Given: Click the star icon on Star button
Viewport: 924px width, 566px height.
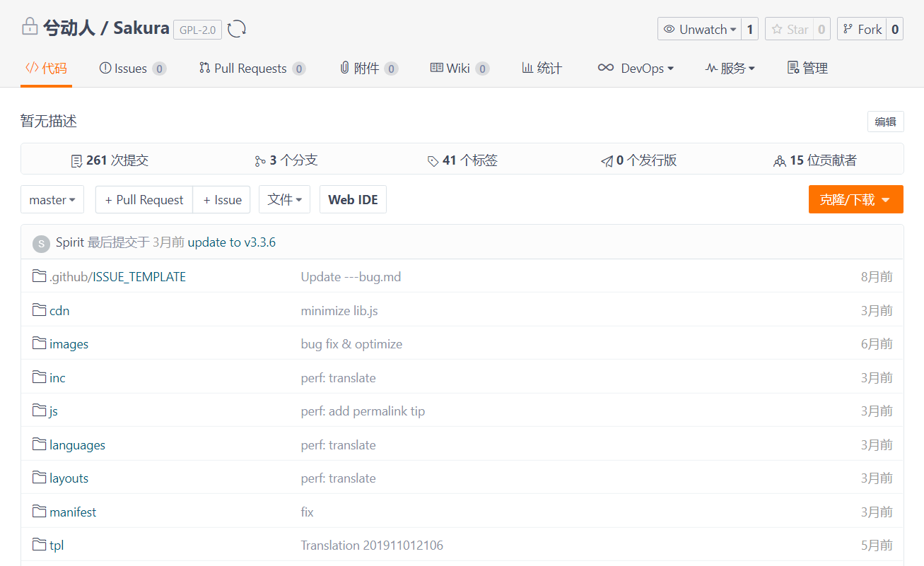Looking at the screenshot, I should 777,29.
